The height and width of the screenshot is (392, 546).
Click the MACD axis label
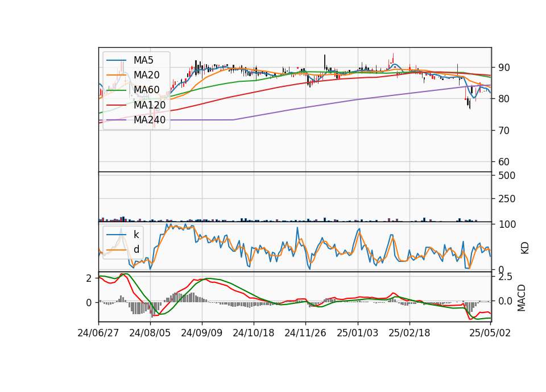[522, 298]
